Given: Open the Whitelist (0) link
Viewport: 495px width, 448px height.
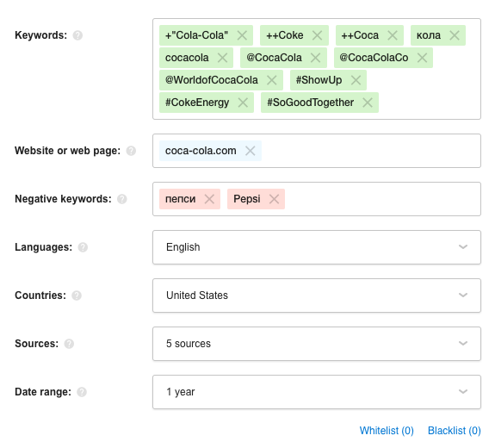Looking at the screenshot, I should pyautogui.click(x=387, y=431).
